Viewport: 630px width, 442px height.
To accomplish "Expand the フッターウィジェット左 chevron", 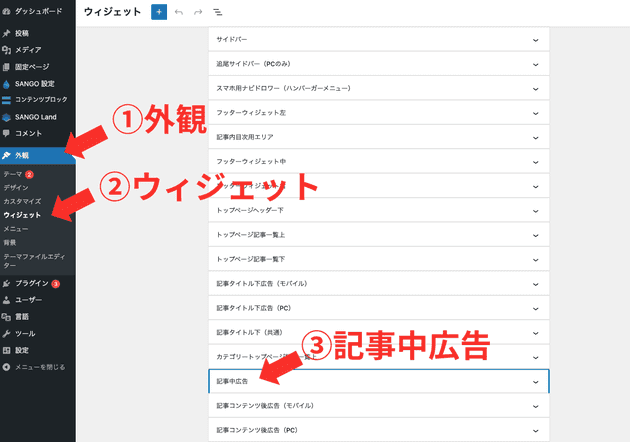I will 536,113.
